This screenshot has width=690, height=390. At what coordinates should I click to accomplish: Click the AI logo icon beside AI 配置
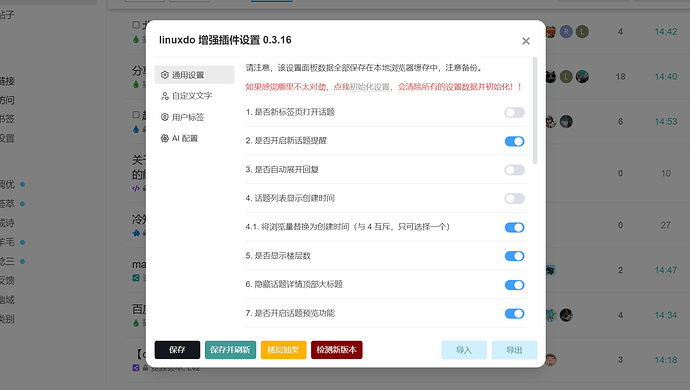tap(165, 138)
